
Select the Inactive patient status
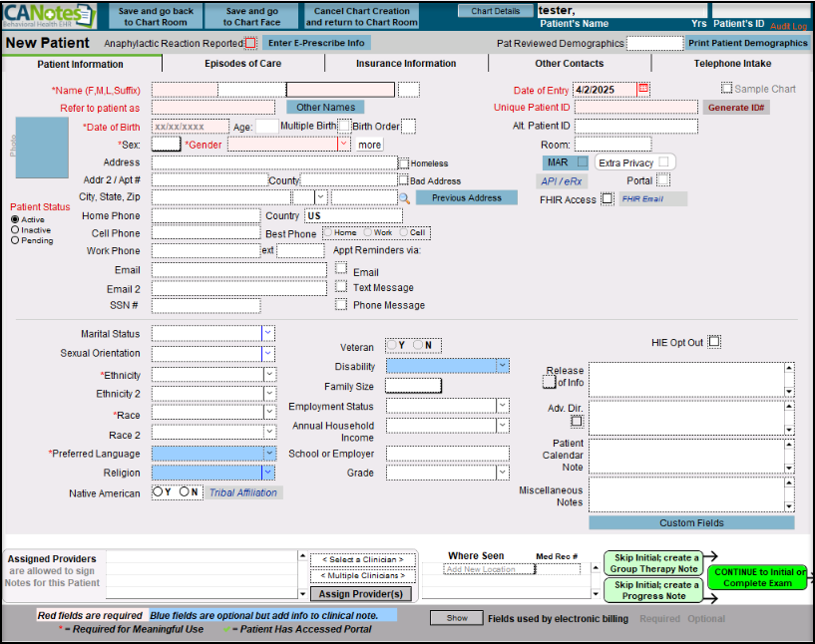pos(15,230)
